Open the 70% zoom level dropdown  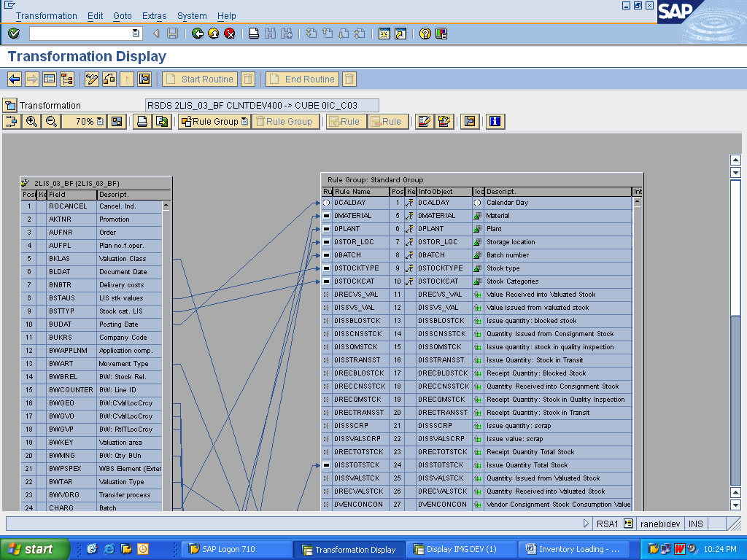pyautogui.click(x=100, y=122)
